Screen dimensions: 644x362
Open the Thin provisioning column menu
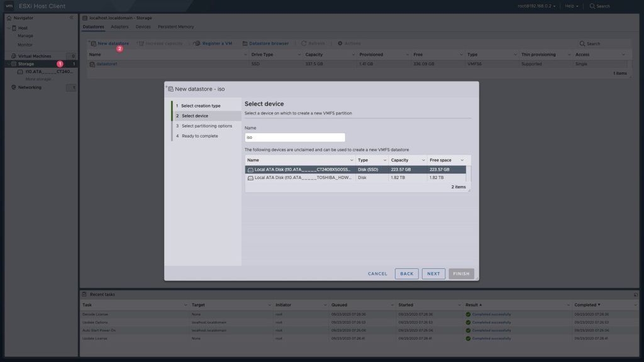pyautogui.click(x=569, y=55)
